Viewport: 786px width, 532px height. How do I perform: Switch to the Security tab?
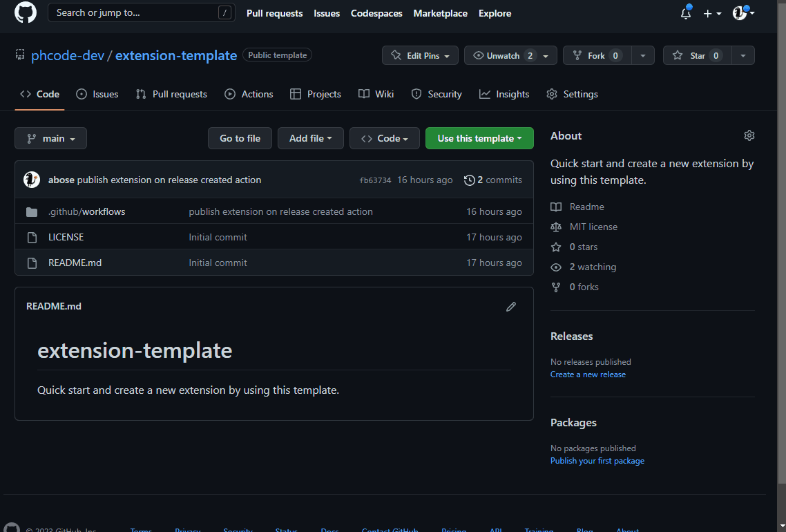pyautogui.click(x=436, y=94)
